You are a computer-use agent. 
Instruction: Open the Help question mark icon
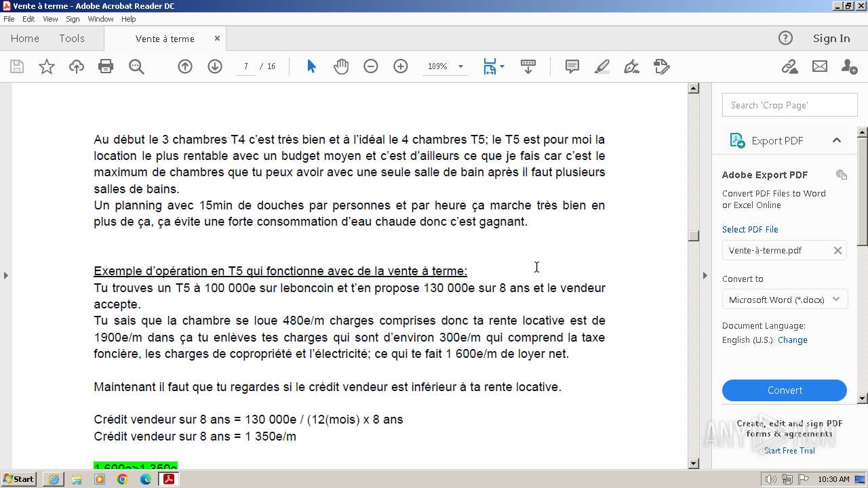pyautogui.click(x=785, y=39)
